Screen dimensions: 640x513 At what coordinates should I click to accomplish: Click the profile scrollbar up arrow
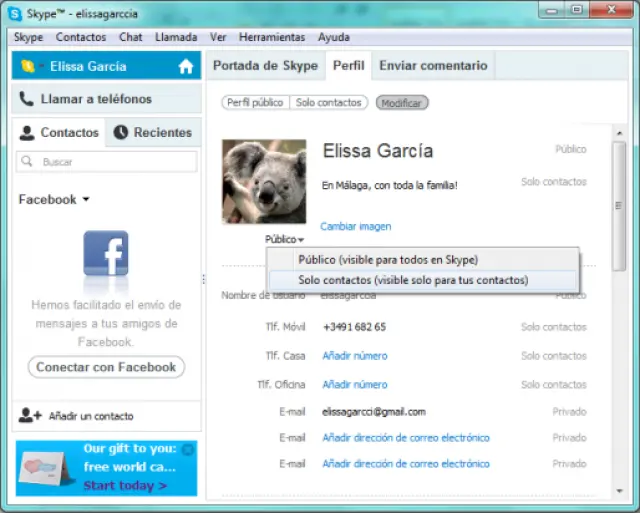(620, 133)
